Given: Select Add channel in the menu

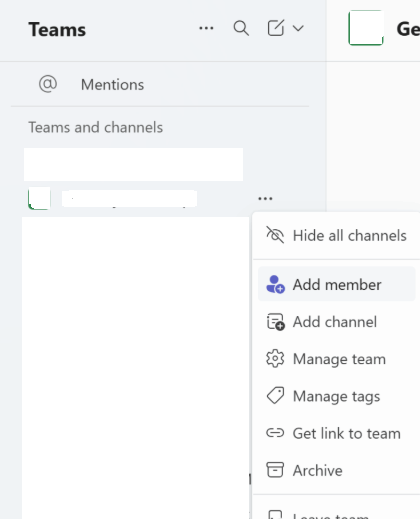Looking at the screenshot, I should coord(337,322).
